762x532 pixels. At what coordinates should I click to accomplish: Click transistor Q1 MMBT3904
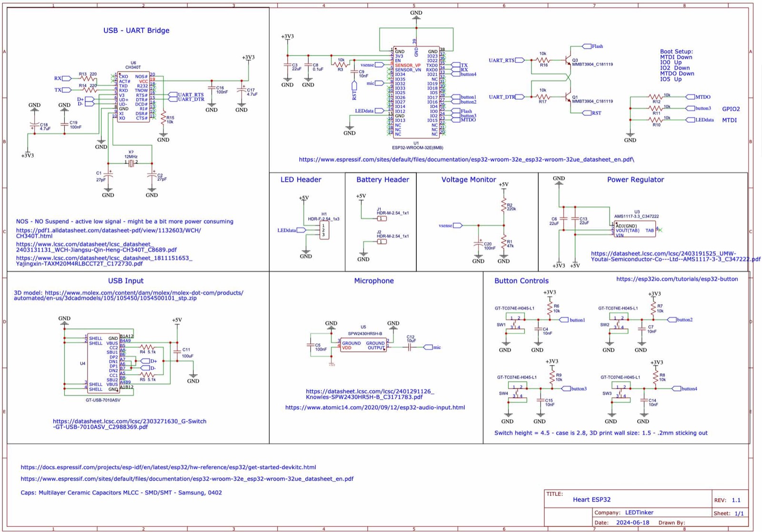coord(568,98)
